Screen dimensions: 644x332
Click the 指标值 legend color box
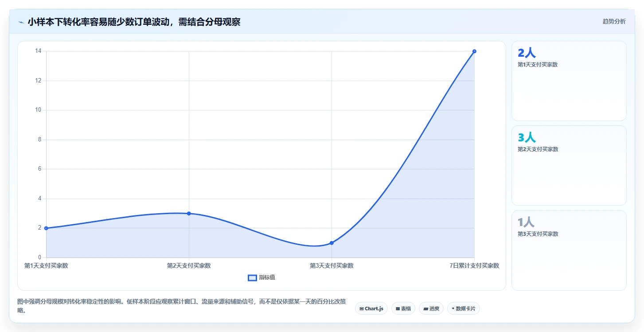[252, 277]
